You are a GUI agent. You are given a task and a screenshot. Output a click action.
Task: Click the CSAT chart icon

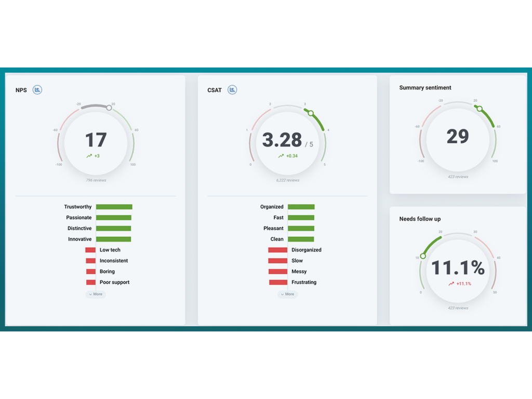232,90
